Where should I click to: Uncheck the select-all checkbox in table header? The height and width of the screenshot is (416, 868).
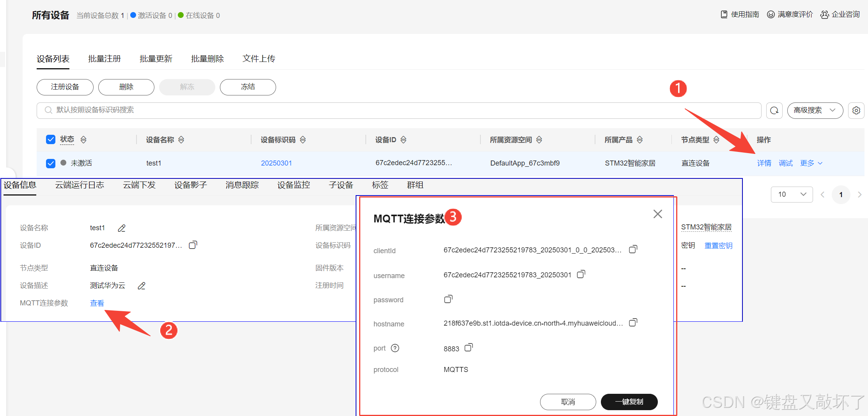click(50, 139)
